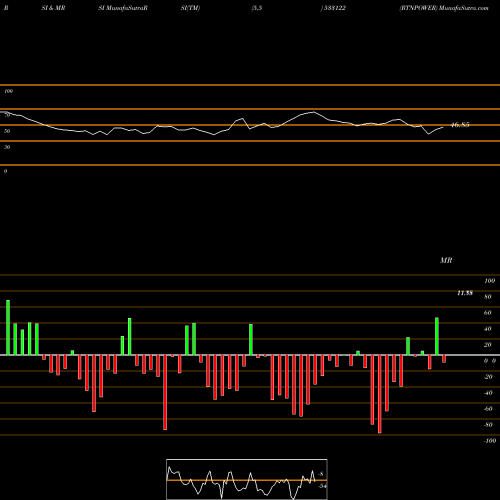This screenshot has width=500, height=500.
Task: Click the MR axis label '20'
Action: [x=487, y=345]
